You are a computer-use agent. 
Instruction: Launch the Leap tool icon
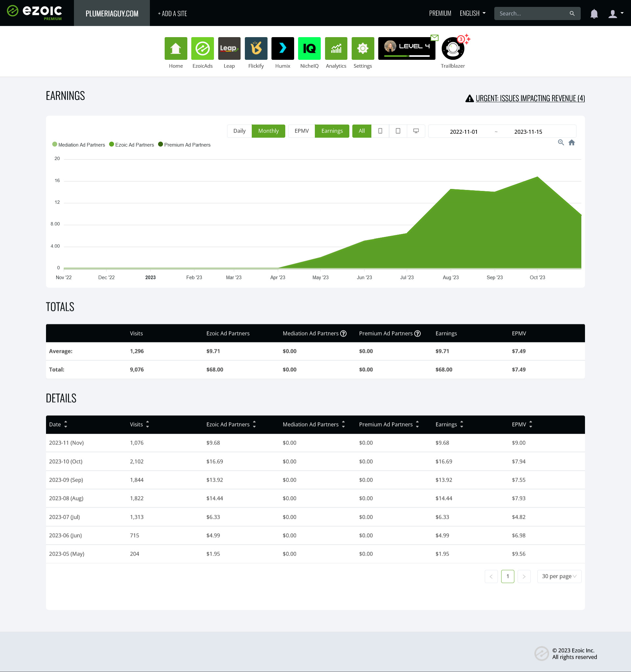coord(229,48)
